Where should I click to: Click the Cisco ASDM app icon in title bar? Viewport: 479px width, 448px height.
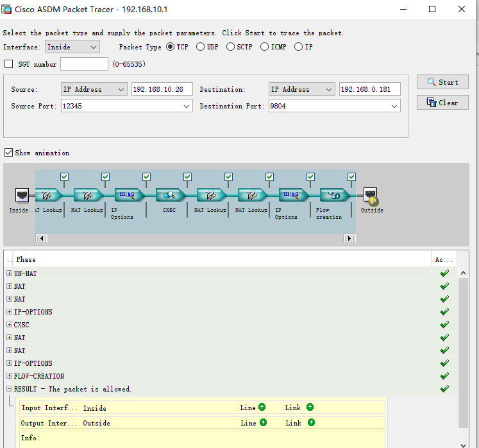[6, 10]
